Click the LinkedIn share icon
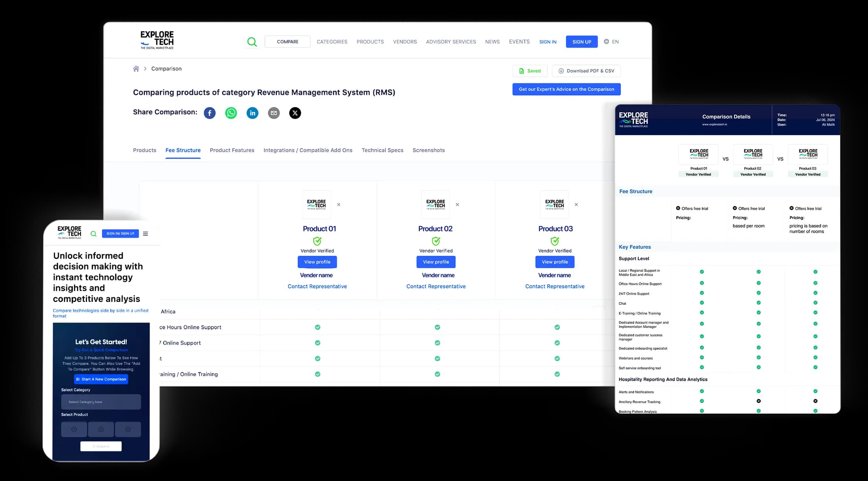This screenshot has width=868, height=481. click(x=252, y=112)
